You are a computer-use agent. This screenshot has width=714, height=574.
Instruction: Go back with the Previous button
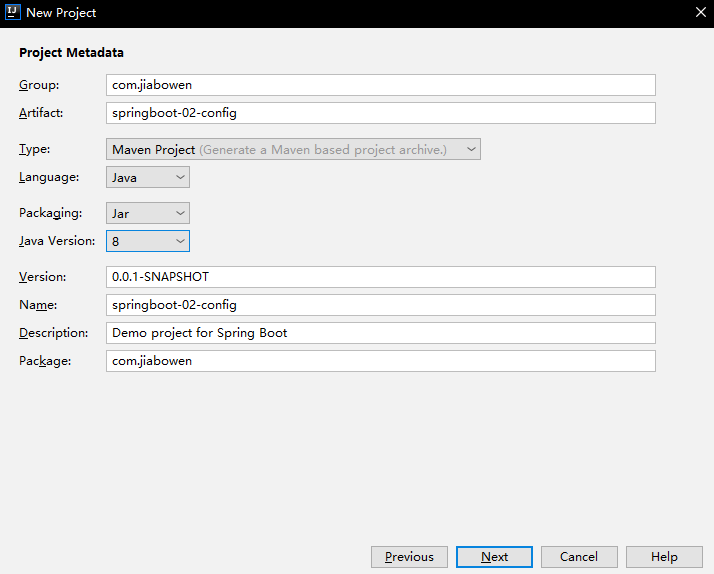click(409, 557)
